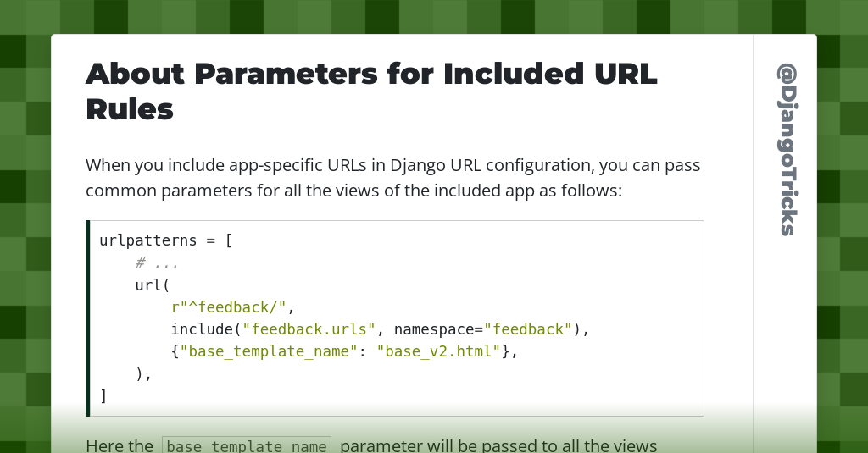Click the closing '),' line in code
868x453 pixels.
143,374
